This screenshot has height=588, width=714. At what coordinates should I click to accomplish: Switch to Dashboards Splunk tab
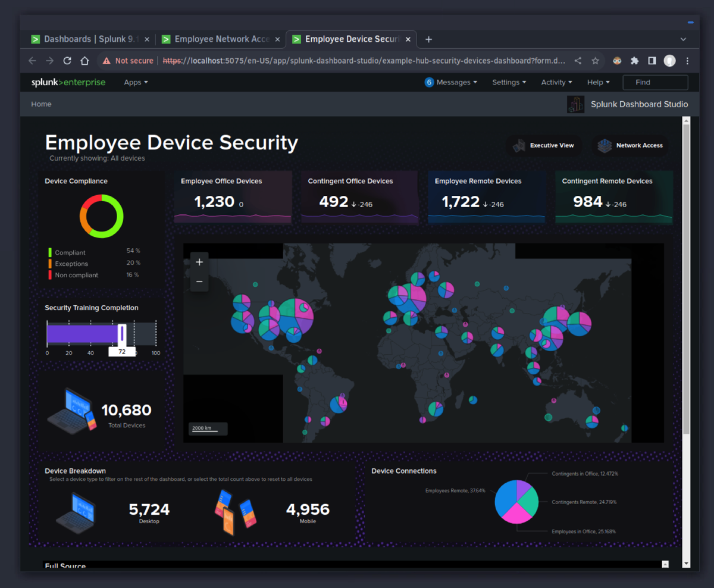[x=88, y=39]
